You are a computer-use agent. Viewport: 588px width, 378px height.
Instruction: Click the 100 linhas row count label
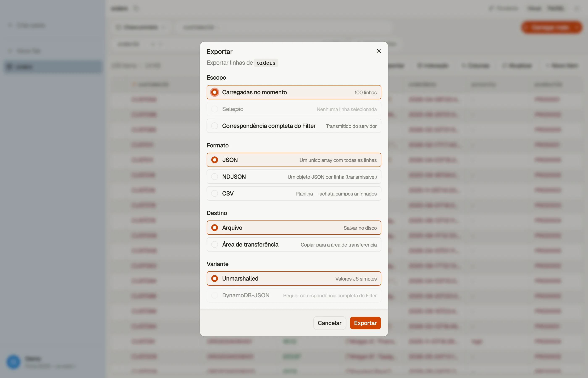(x=365, y=93)
